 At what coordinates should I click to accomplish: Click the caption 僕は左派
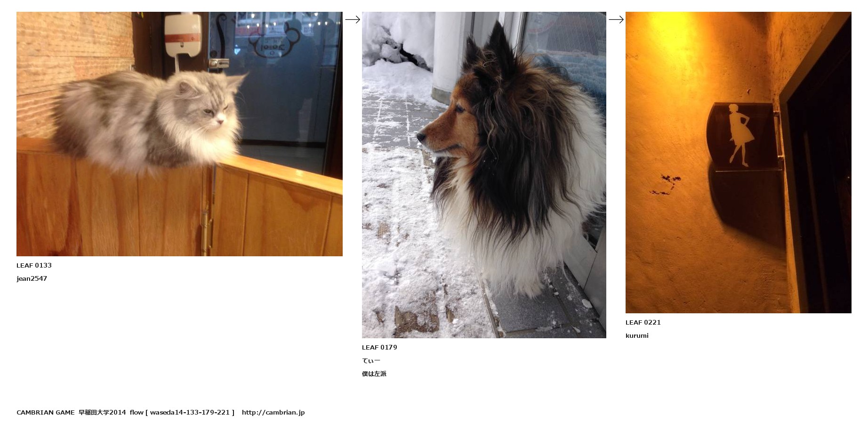374,374
